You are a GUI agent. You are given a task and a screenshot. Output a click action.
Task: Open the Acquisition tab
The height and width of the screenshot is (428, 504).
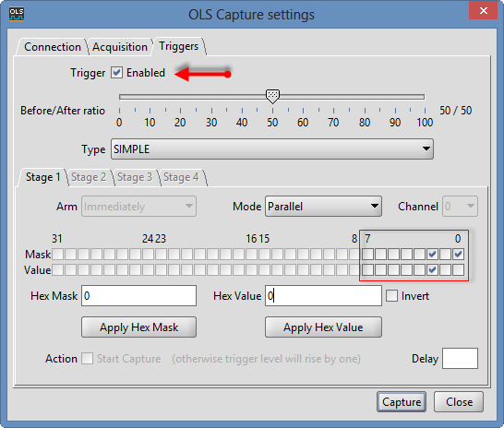(x=120, y=47)
